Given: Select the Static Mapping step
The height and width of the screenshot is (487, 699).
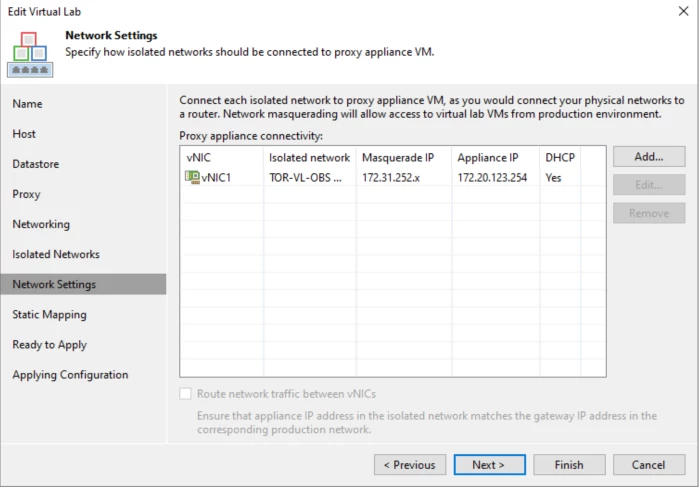Looking at the screenshot, I should point(49,314).
